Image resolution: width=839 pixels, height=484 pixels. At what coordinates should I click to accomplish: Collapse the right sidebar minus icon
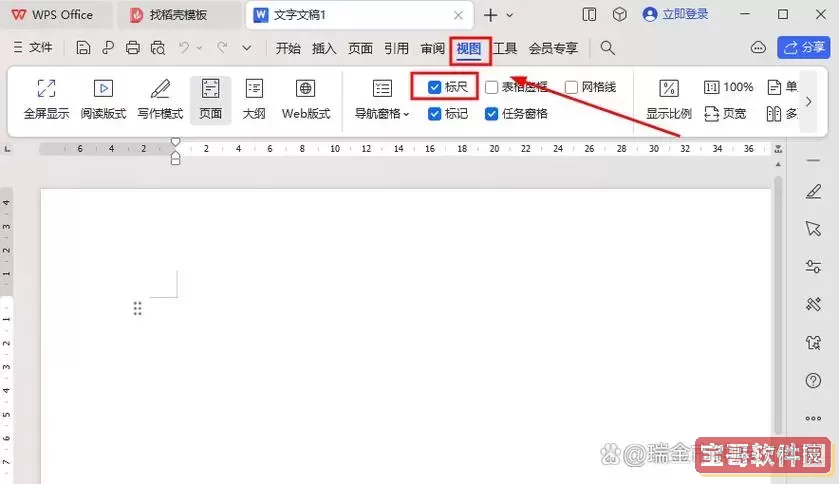coord(813,160)
